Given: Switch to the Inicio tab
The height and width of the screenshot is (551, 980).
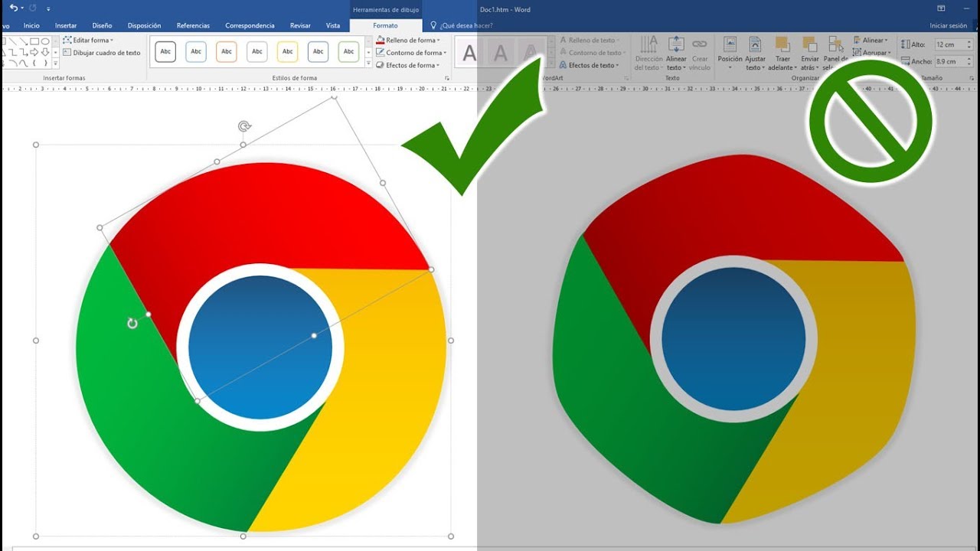Looking at the screenshot, I should pos(31,25).
